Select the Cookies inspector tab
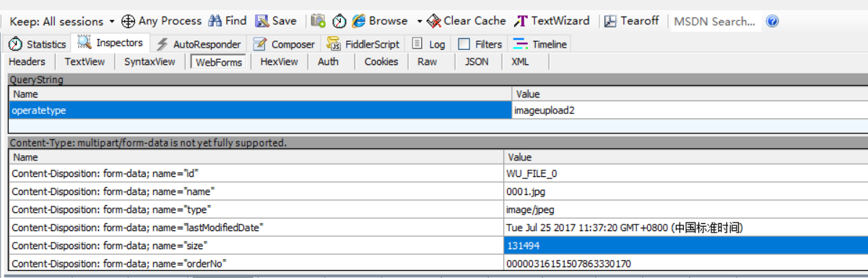 [x=381, y=62]
